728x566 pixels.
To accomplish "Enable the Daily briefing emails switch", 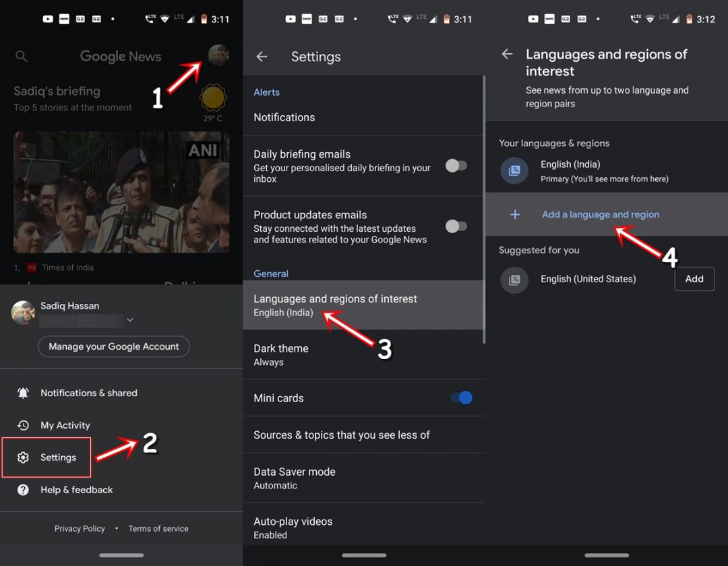I will (456, 166).
